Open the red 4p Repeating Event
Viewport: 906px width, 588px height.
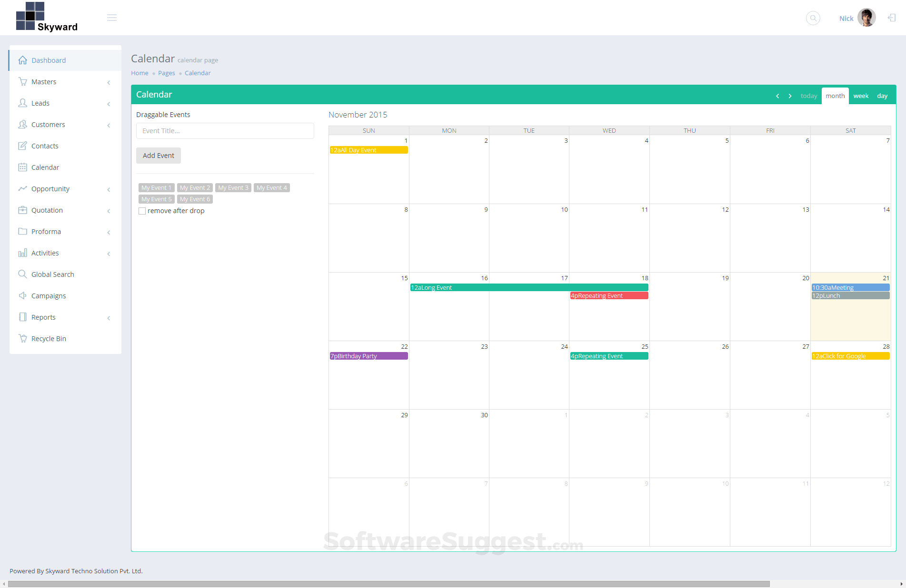[x=609, y=295]
